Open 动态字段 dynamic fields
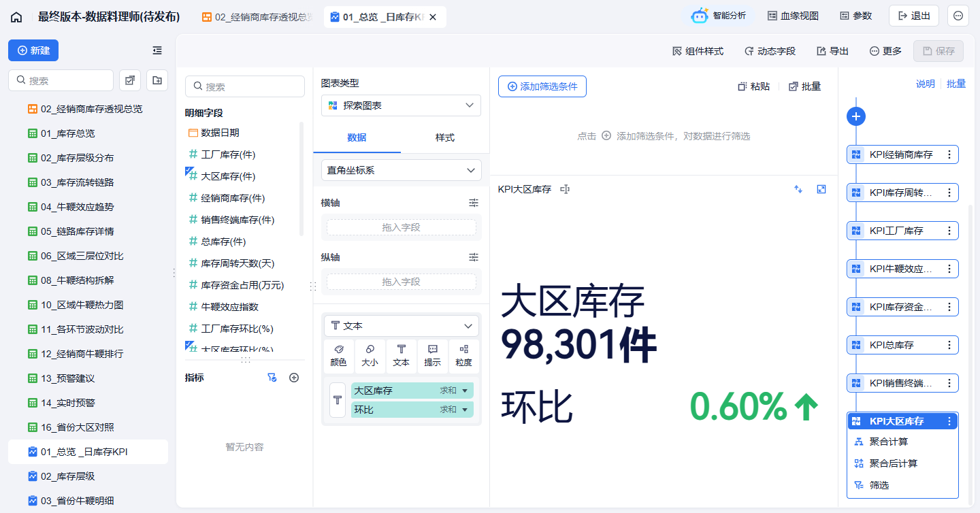Image resolution: width=980 pixels, height=513 pixels. [770, 51]
